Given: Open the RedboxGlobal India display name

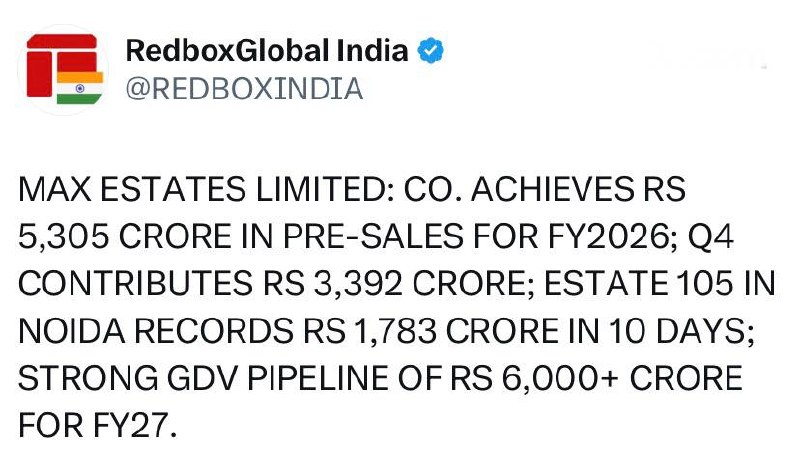Looking at the screenshot, I should (267, 51).
